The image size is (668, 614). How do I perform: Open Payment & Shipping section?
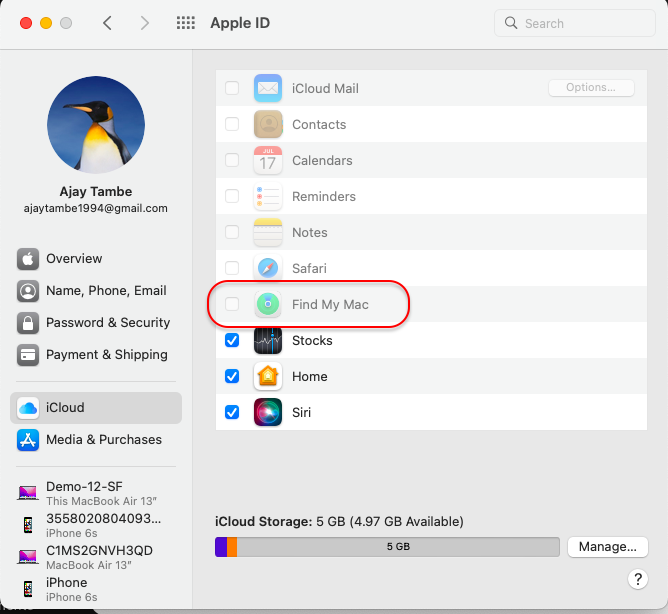point(96,355)
